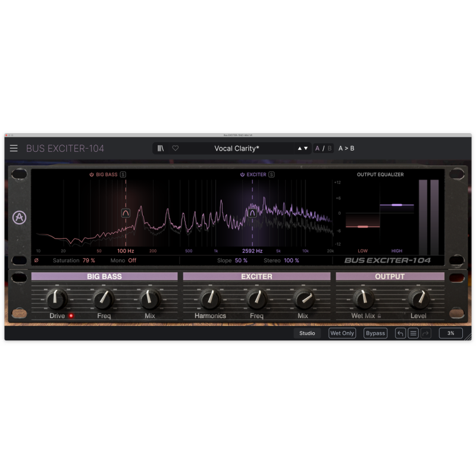Click the Slope 50 % value

[x=241, y=261]
